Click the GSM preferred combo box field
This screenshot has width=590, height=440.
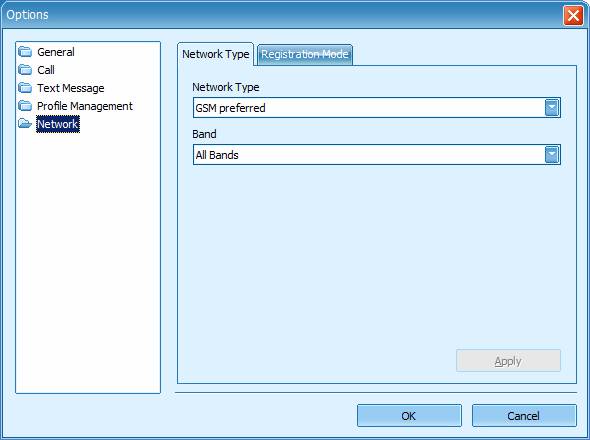pyautogui.click(x=377, y=108)
